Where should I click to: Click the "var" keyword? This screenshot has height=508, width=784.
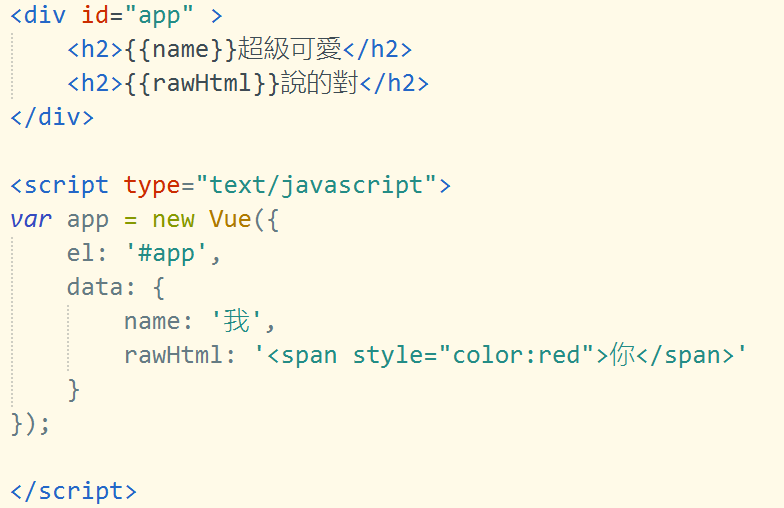[x=31, y=220]
